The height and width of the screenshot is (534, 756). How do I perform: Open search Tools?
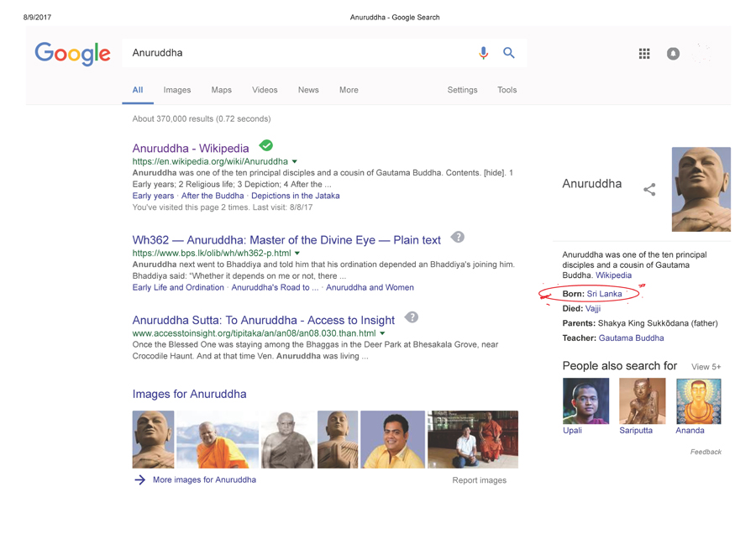click(x=507, y=90)
